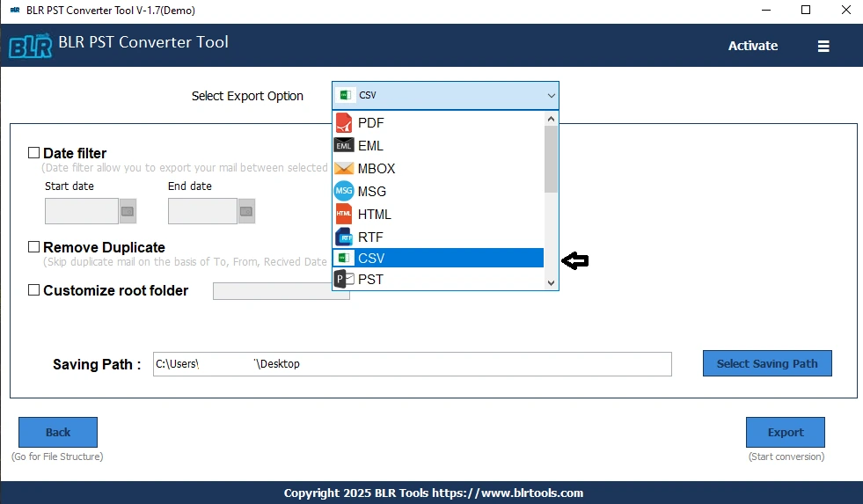Click the MSG round icon
863x504 pixels.
[344, 191]
